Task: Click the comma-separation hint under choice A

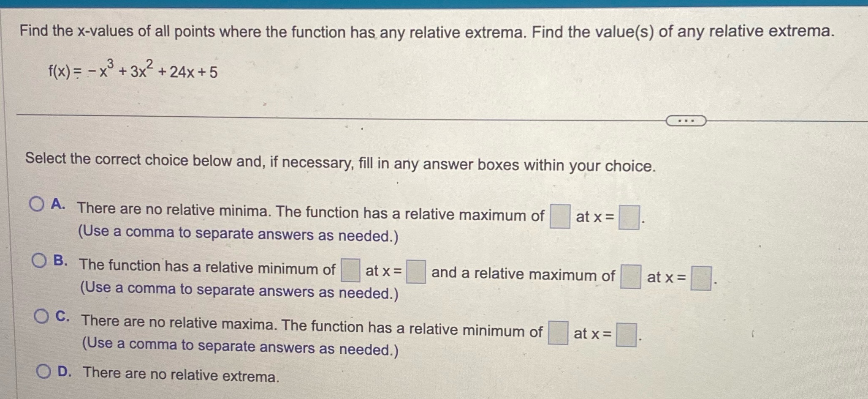Action: coord(239,233)
